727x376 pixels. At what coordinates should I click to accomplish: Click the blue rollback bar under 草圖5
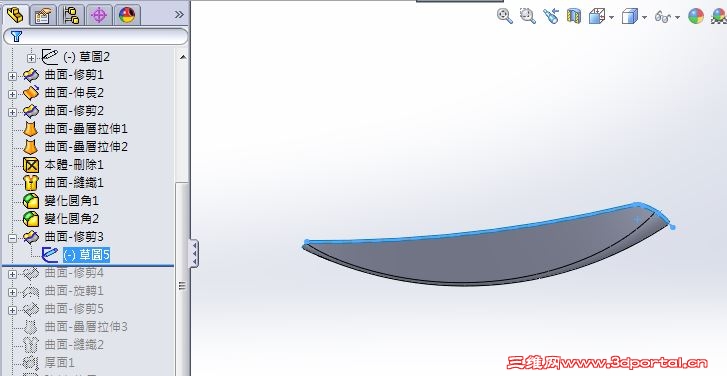point(88,266)
